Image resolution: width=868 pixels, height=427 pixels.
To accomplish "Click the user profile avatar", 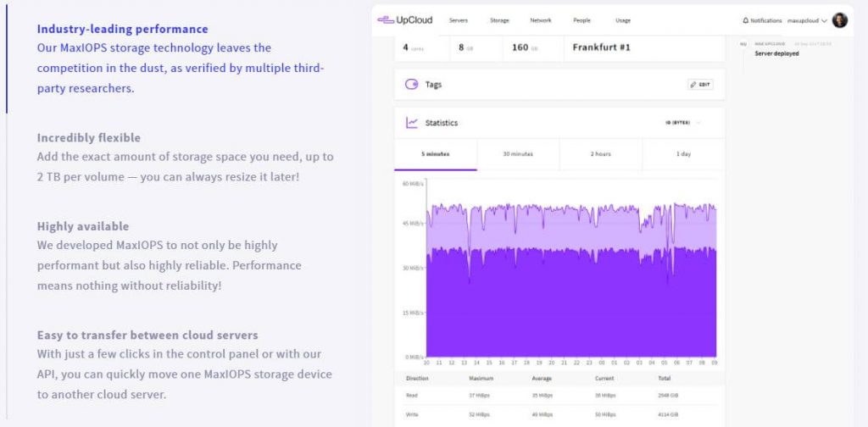I will point(839,20).
